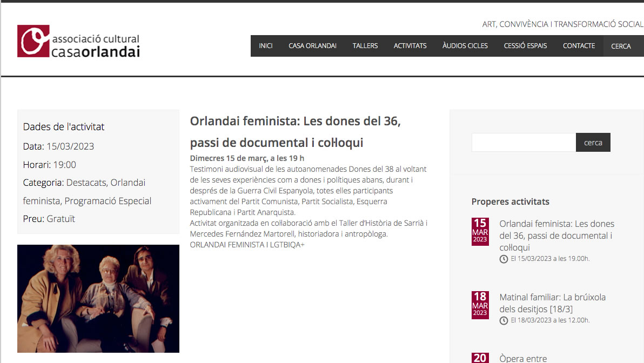Click the documentary photo of three women
This screenshot has width=644, height=363.
98,298
